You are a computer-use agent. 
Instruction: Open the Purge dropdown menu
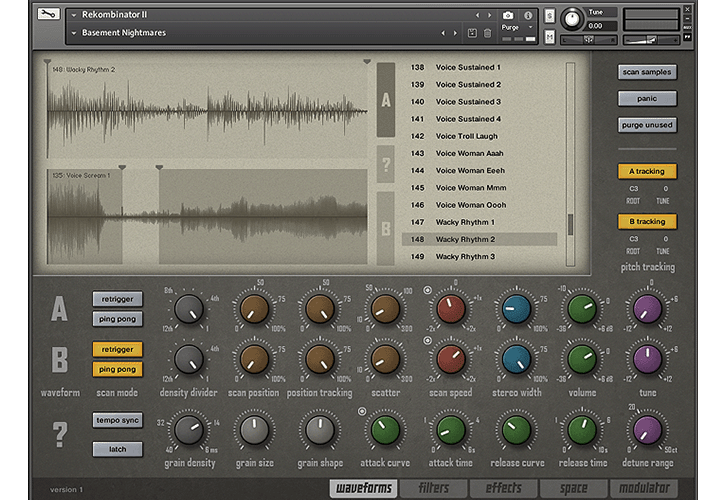point(517,28)
